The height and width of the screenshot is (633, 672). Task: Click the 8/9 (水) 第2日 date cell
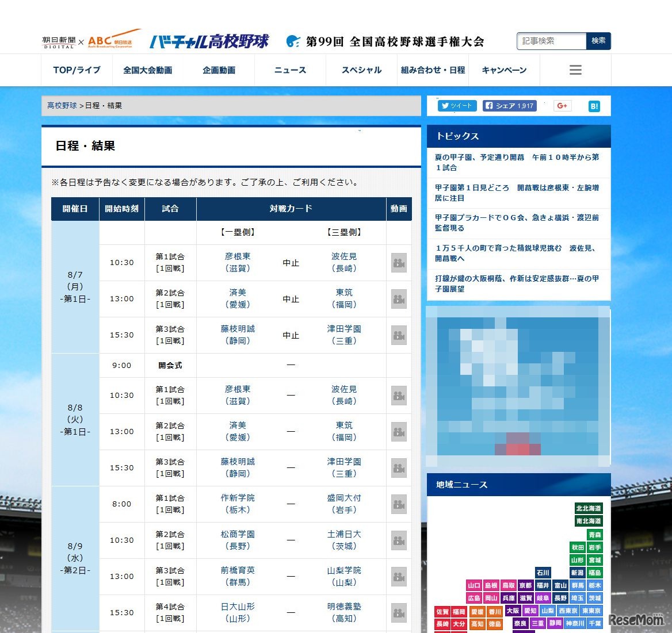[x=75, y=558]
